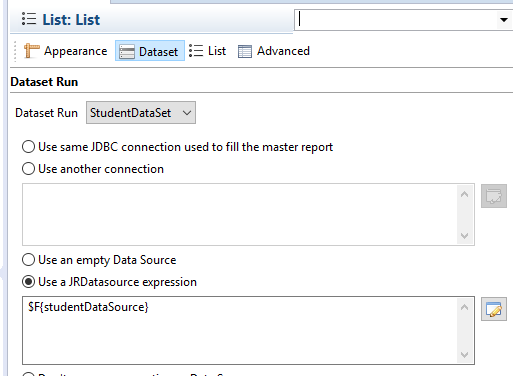Viewport: 513px width, 376px height.
Task: Choose Use an empty Data Source
Action: (28, 260)
